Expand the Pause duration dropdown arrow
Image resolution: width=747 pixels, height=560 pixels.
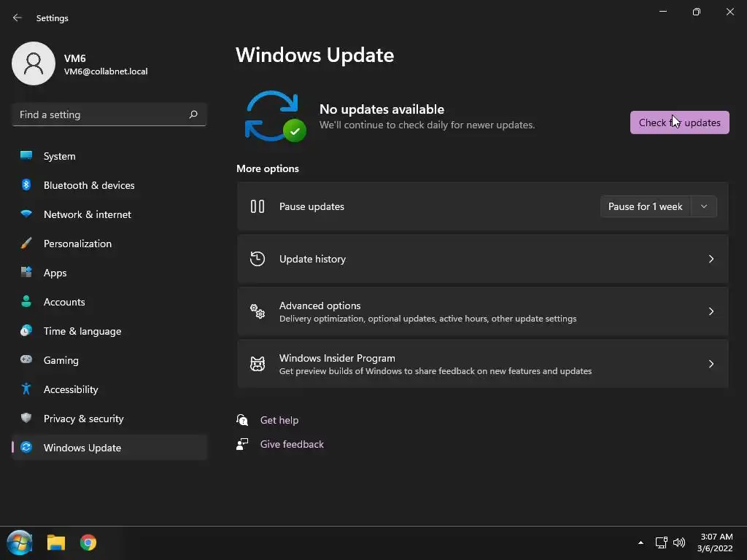pyautogui.click(x=704, y=206)
